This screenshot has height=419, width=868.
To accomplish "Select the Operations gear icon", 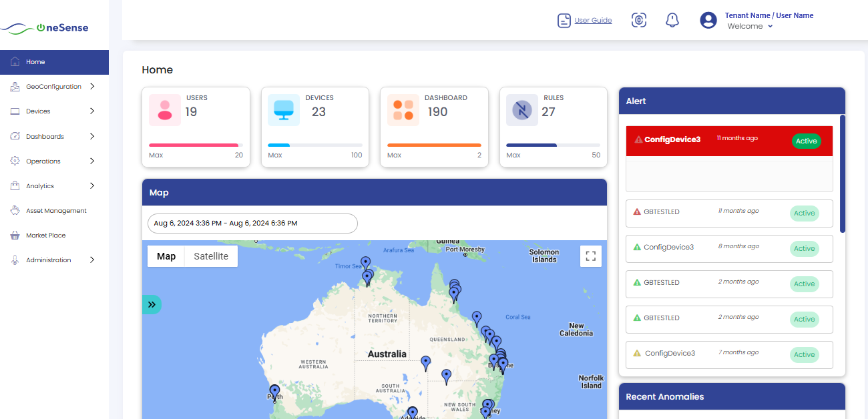I will point(15,161).
